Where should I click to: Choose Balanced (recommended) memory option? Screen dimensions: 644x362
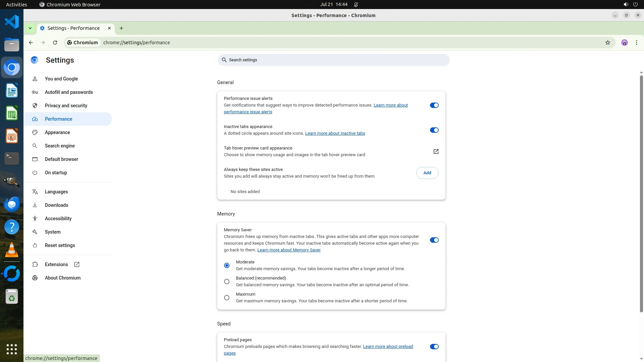(227, 282)
